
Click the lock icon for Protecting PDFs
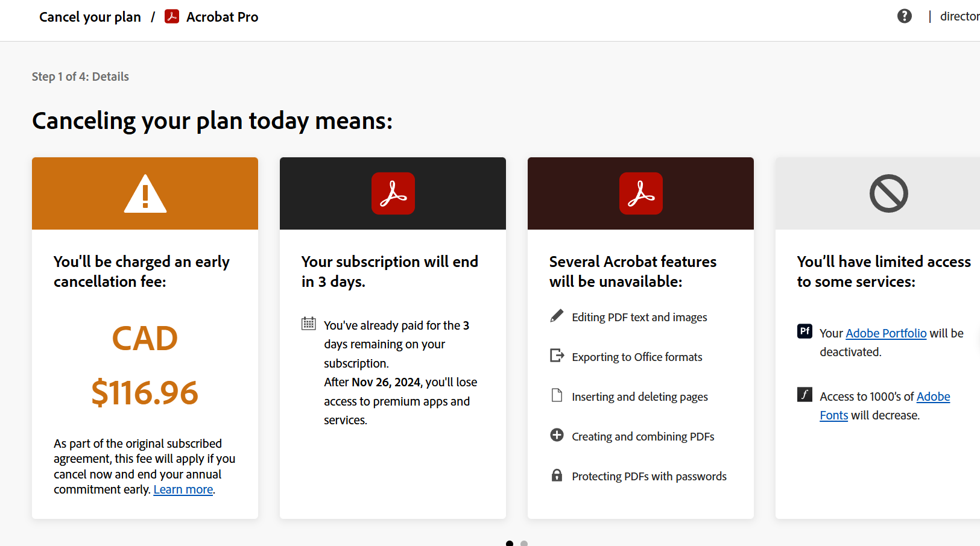point(557,475)
